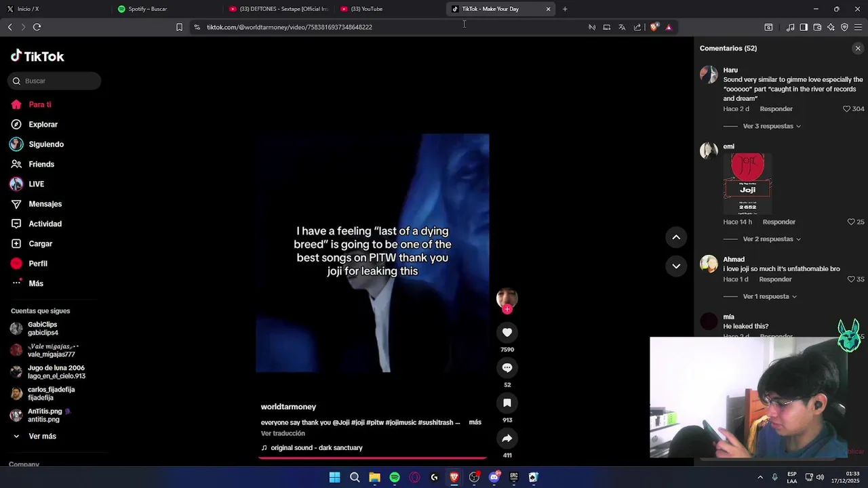This screenshot has width=868, height=488.
Task: Go to previous video with up arrow
Action: click(x=676, y=237)
